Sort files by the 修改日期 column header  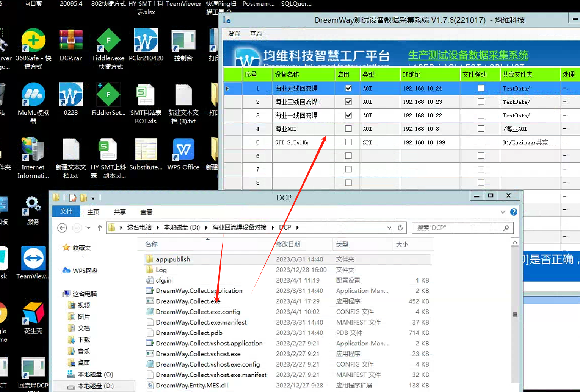pyautogui.click(x=288, y=244)
